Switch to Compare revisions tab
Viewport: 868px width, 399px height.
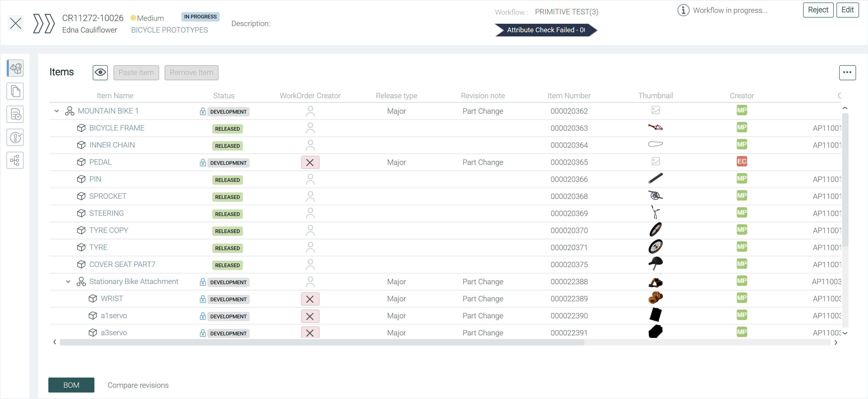point(138,385)
